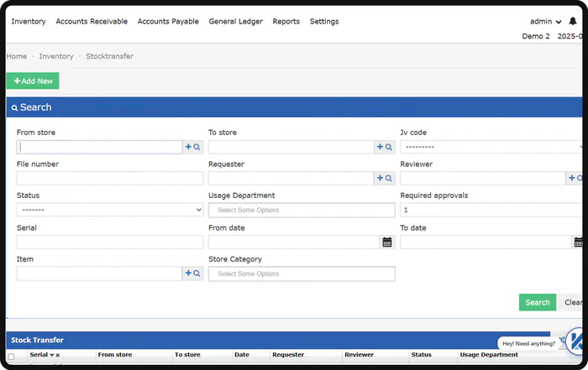Click the Reviewer plus-search icon
The height and width of the screenshot is (370, 588).
[x=575, y=178]
